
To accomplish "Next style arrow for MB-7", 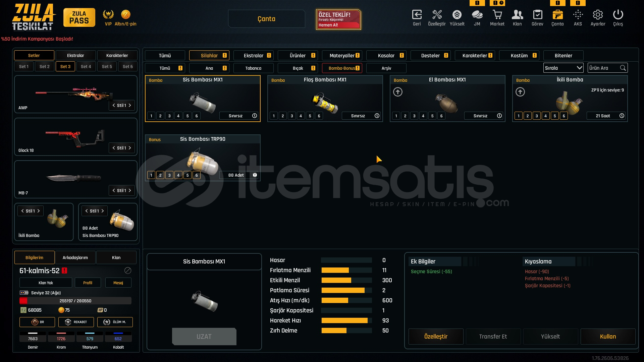I will click(x=130, y=190).
